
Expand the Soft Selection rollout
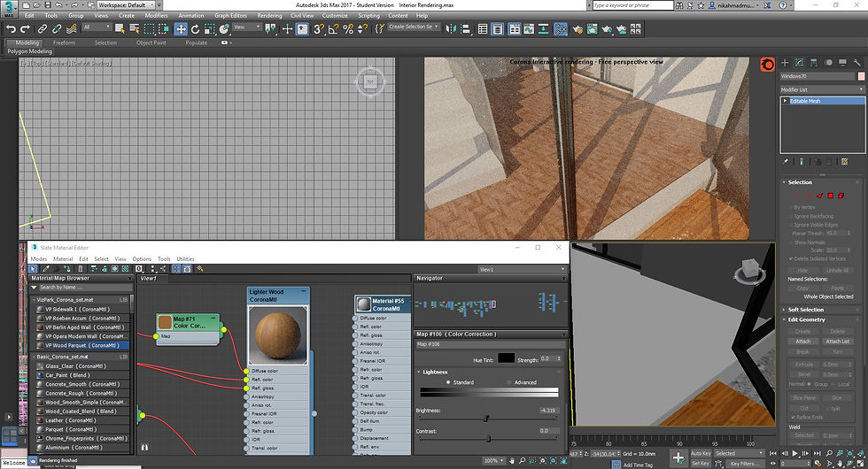pos(805,310)
